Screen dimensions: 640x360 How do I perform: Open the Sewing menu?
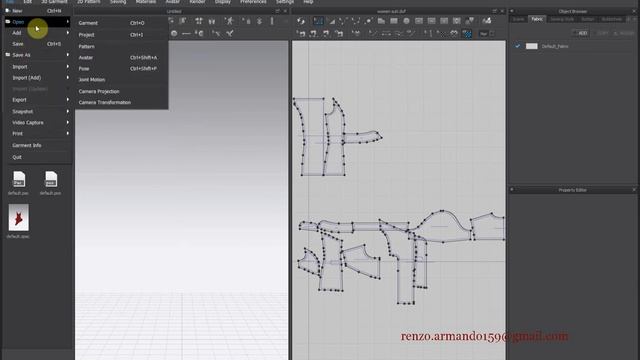click(x=118, y=2)
